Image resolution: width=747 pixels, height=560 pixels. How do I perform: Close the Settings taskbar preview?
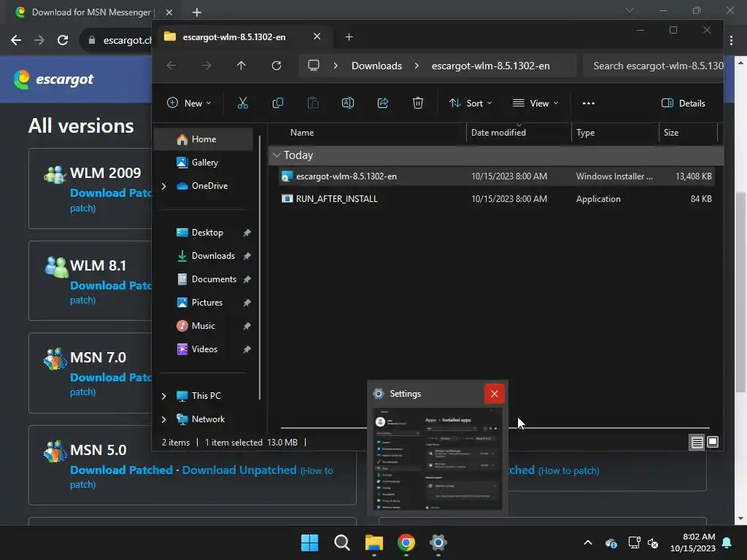(494, 394)
